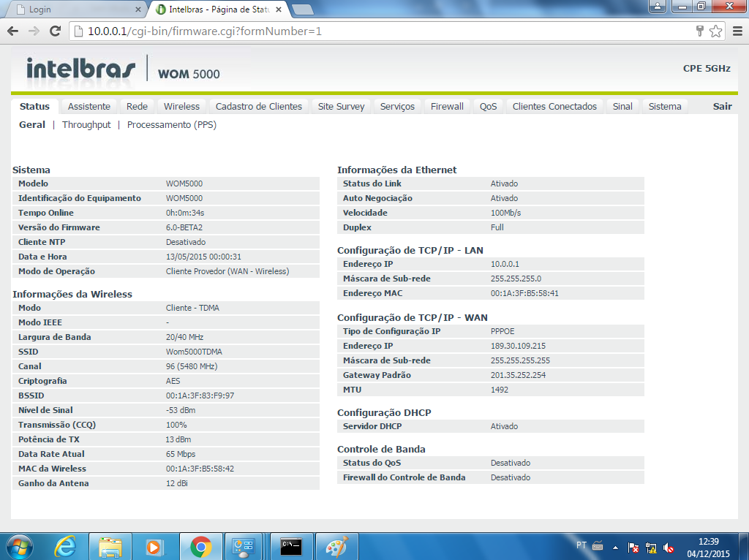749x560 pixels.
Task: Select the Status tab
Action: tap(34, 107)
